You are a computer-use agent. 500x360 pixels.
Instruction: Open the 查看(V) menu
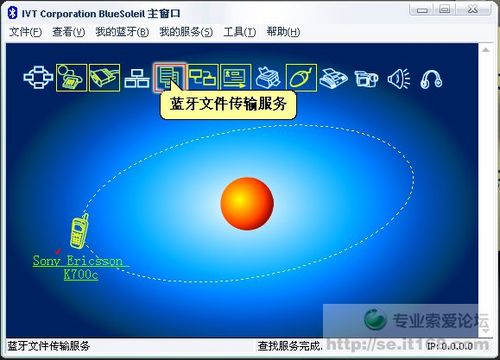(69, 32)
